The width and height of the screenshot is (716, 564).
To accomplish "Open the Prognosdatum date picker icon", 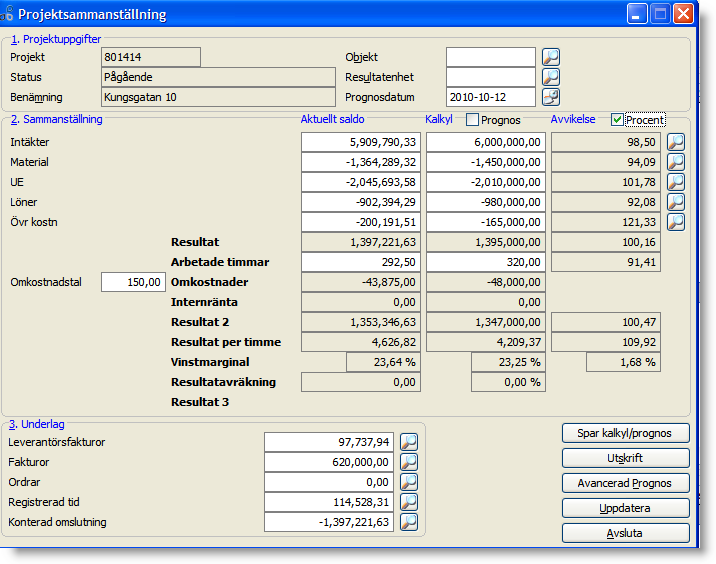I will pyautogui.click(x=551, y=97).
